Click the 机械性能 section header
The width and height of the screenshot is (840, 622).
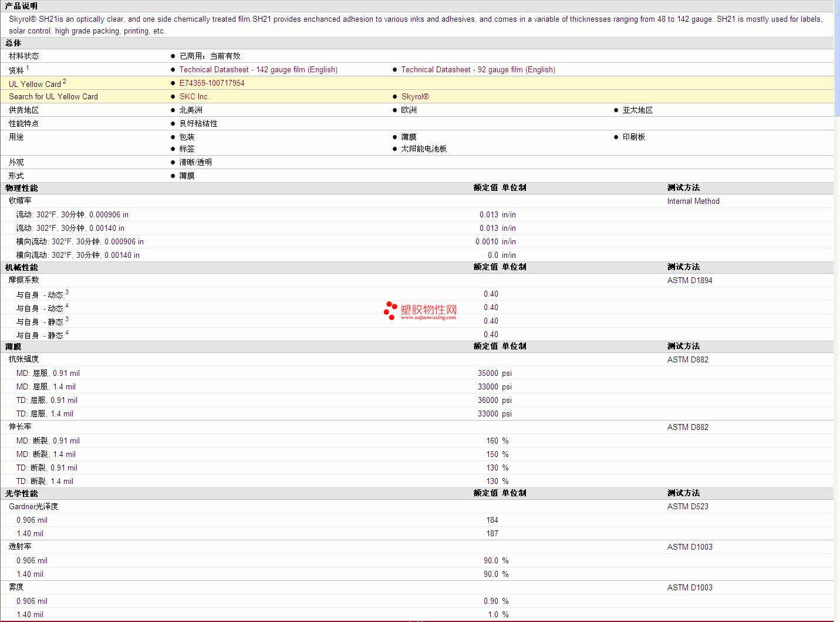(x=21, y=267)
